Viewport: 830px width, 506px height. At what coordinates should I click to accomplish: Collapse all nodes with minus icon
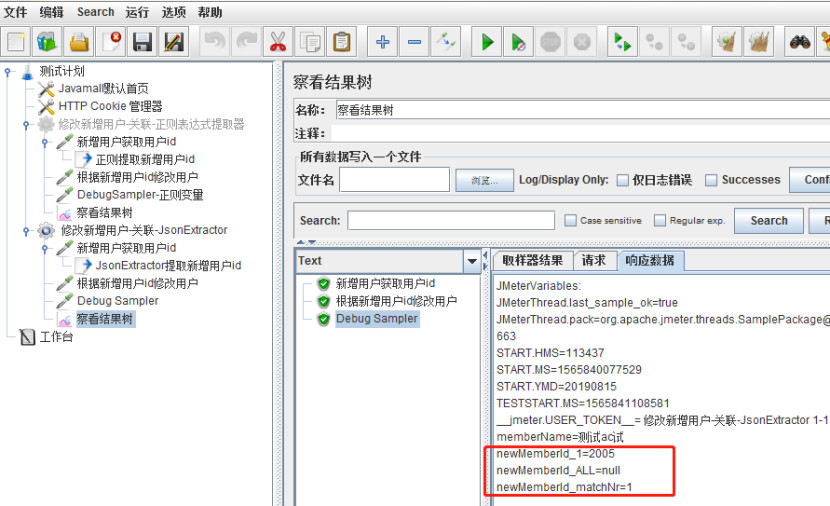click(x=414, y=41)
